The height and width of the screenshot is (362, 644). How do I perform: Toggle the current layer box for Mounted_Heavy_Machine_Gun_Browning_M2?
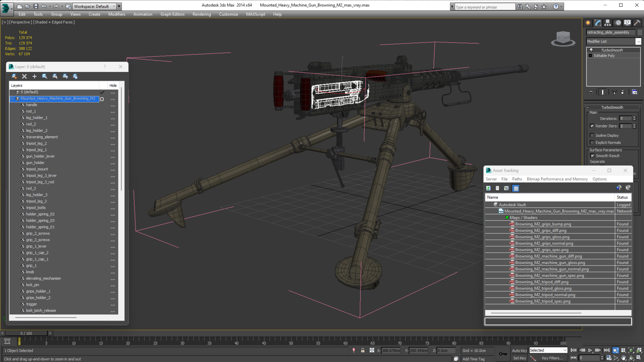click(102, 99)
